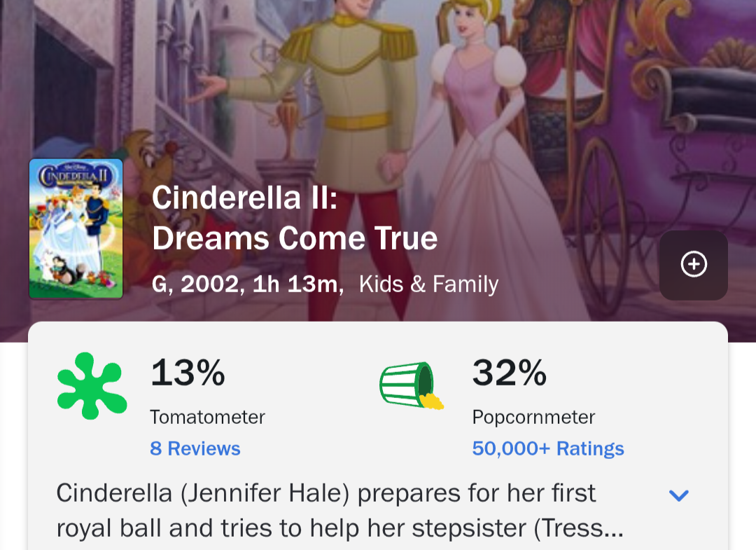Viewport: 756px width, 550px height.
Task: Open the 50,000+ Ratings link
Action: pos(548,448)
